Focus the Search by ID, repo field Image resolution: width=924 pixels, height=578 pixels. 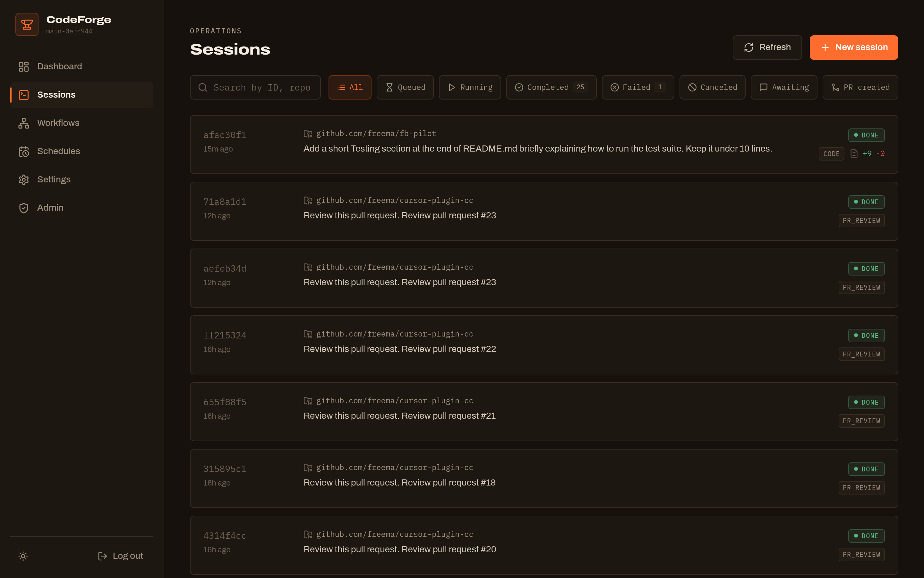pos(255,88)
